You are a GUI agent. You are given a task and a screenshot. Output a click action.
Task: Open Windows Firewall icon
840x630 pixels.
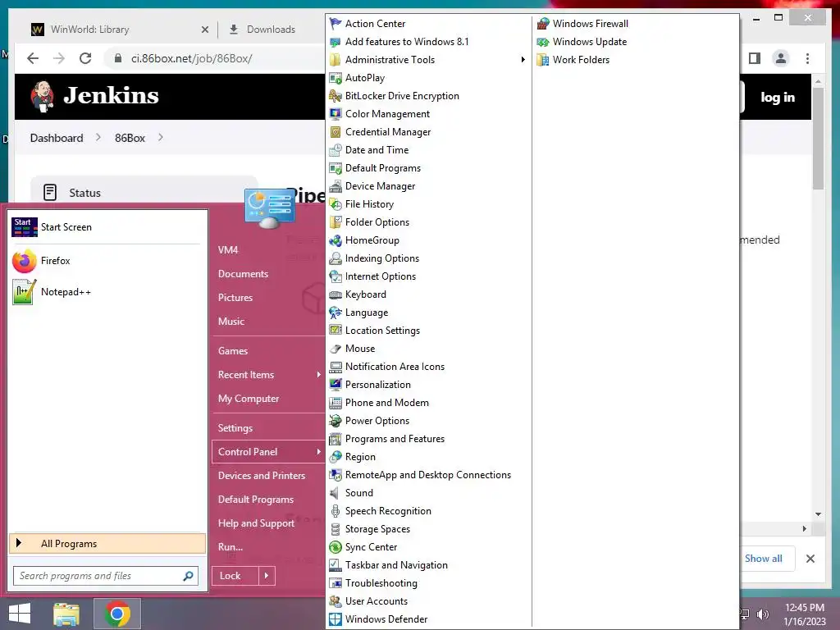click(543, 24)
